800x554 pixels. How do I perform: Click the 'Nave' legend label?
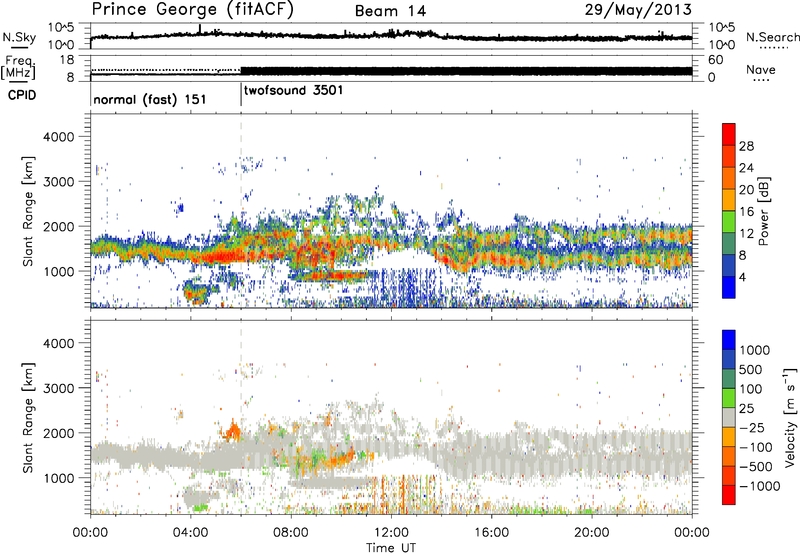tap(760, 70)
